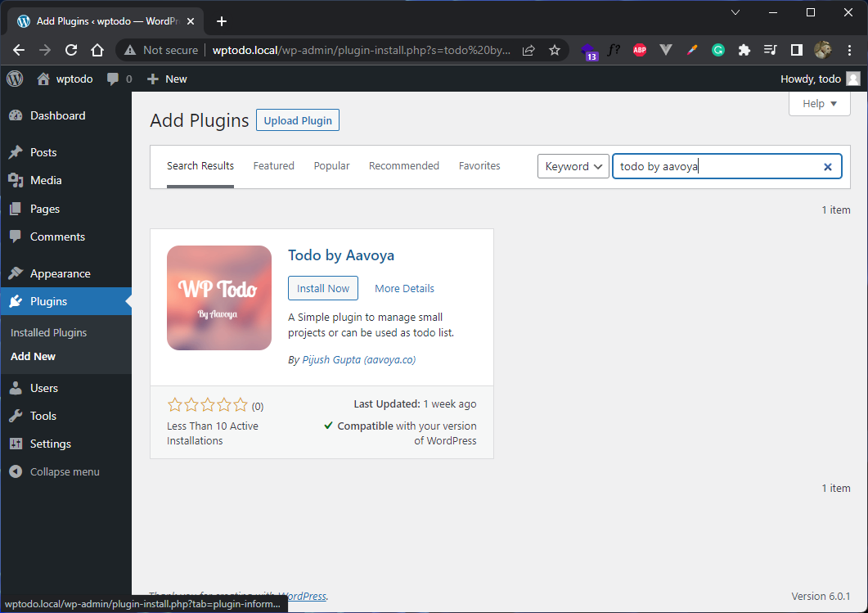Image resolution: width=868 pixels, height=613 pixels.
Task: Click the Upload Plugin button
Action: pos(298,120)
